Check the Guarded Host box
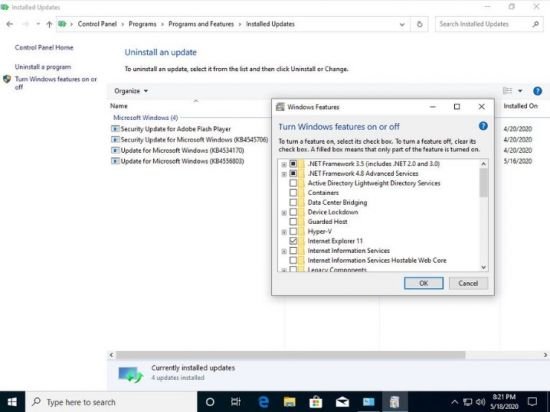 coord(293,222)
